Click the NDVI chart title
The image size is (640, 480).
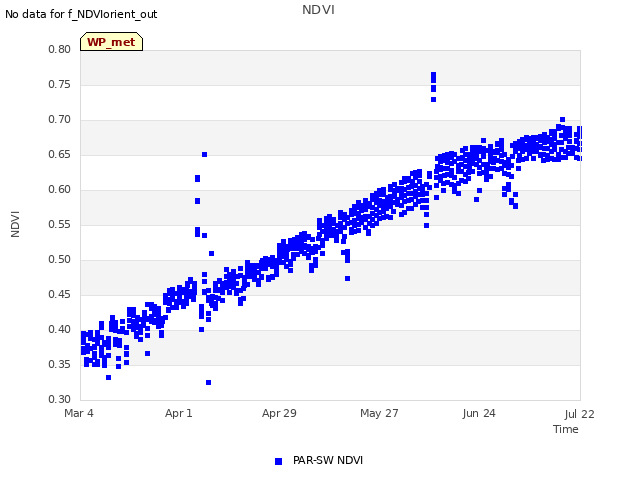click(x=318, y=10)
